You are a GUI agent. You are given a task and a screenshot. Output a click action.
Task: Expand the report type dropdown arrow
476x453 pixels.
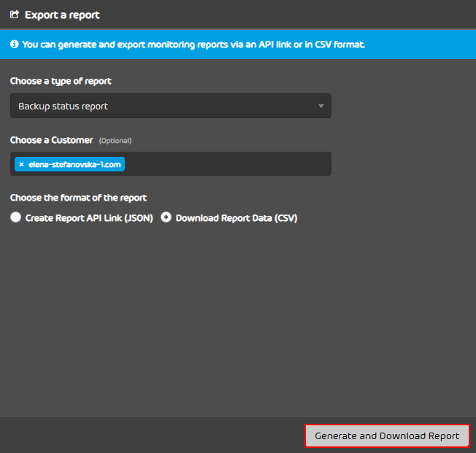click(321, 106)
